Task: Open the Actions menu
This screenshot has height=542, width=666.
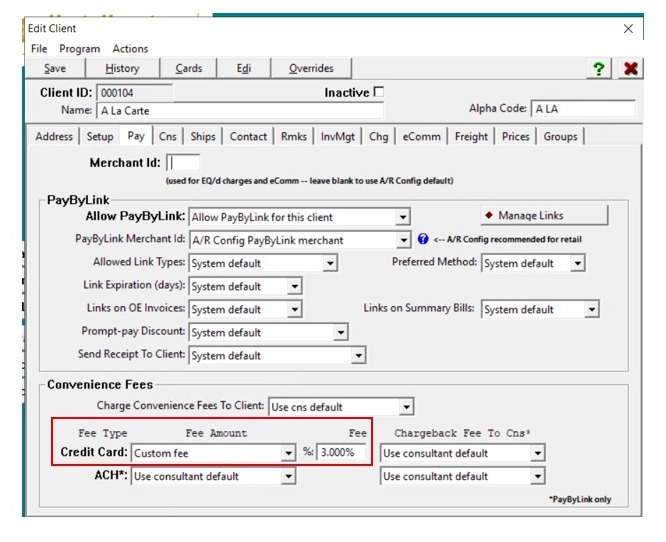Action: 130,49
